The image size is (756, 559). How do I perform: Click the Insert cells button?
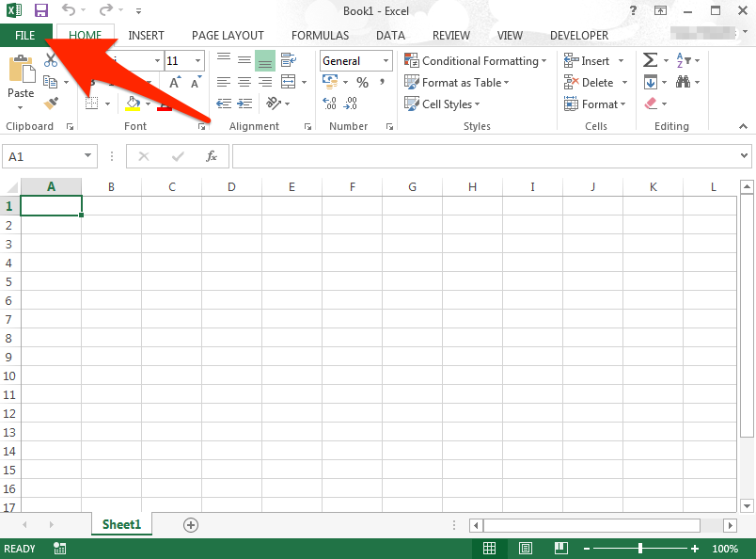[x=587, y=61]
